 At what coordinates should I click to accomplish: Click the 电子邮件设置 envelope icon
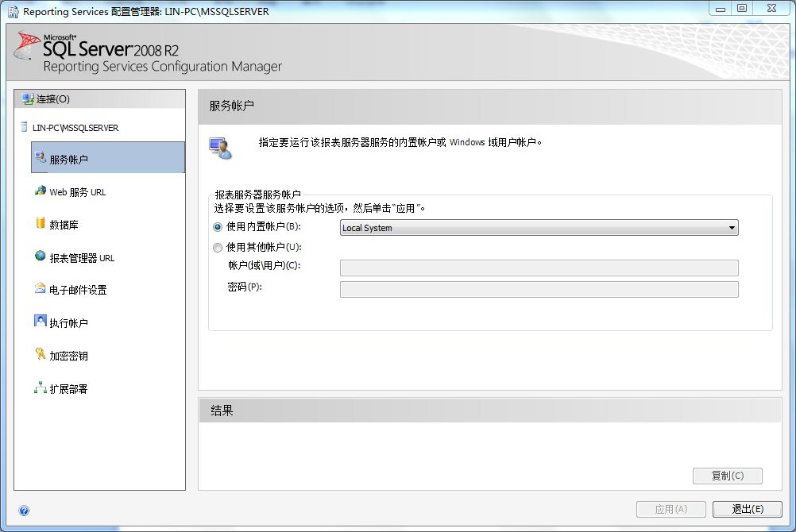tap(40, 288)
